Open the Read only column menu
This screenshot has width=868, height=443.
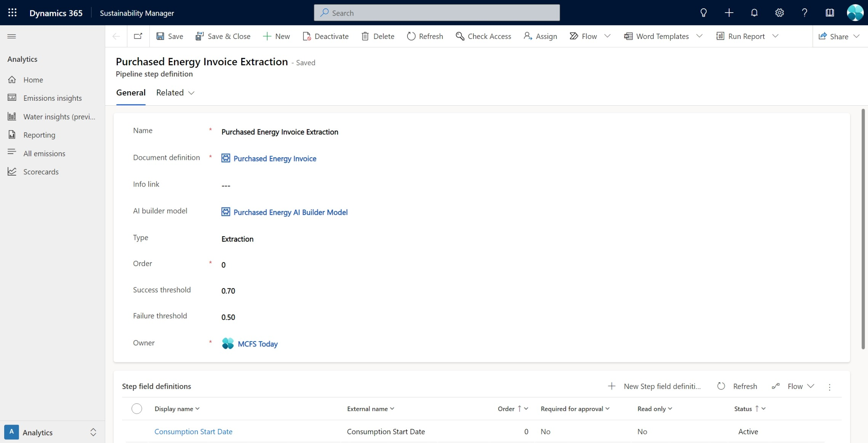point(655,409)
